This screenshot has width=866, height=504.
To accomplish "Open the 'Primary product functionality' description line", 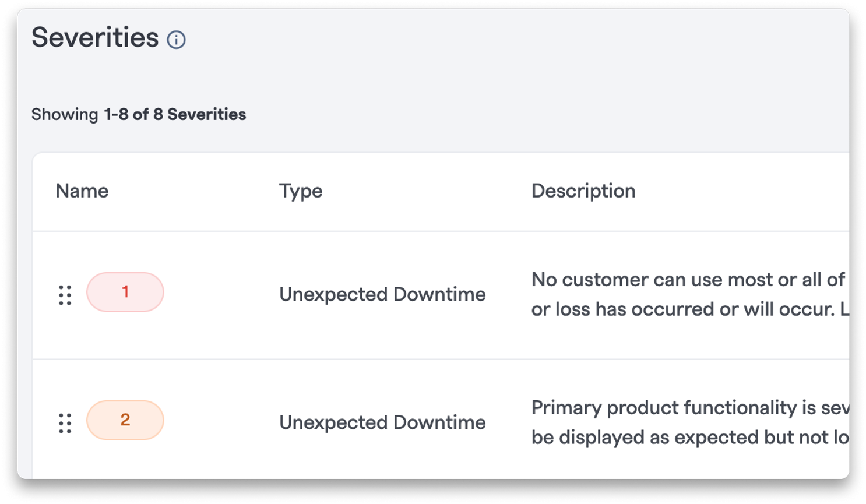I will [690, 408].
